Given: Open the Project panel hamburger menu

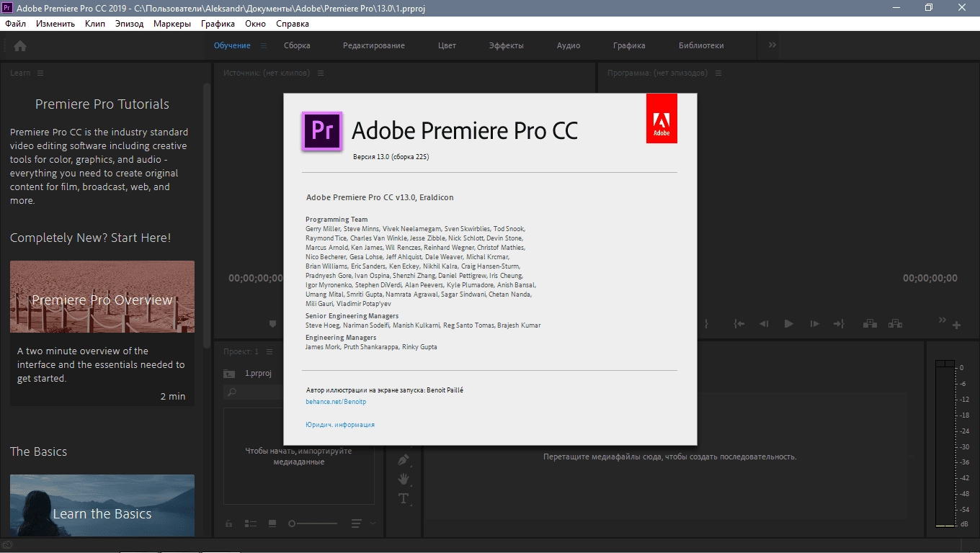Looking at the screenshot, I should pyautogui.click(x=269, y=351).
